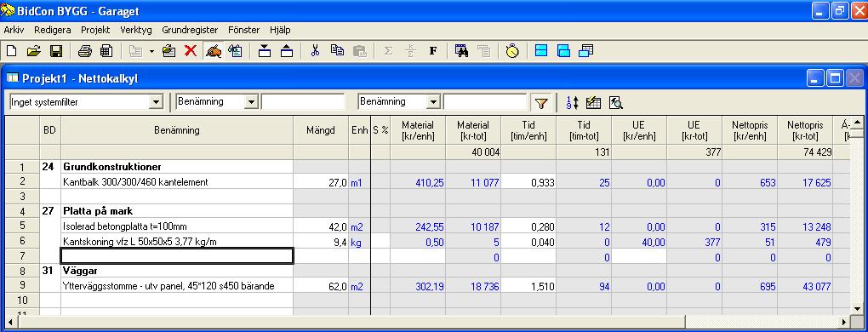Tile windows horizontally with the split-pane icon
The image size is (868, 332).
541,51
